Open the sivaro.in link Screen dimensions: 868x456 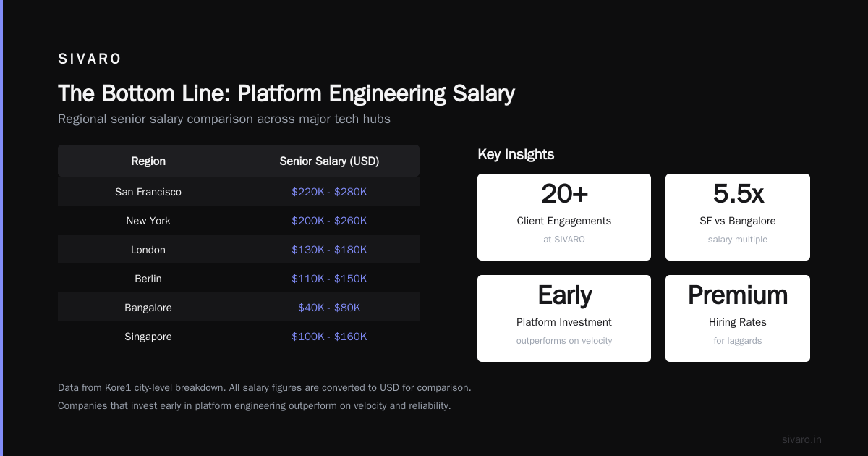[801, 439]
